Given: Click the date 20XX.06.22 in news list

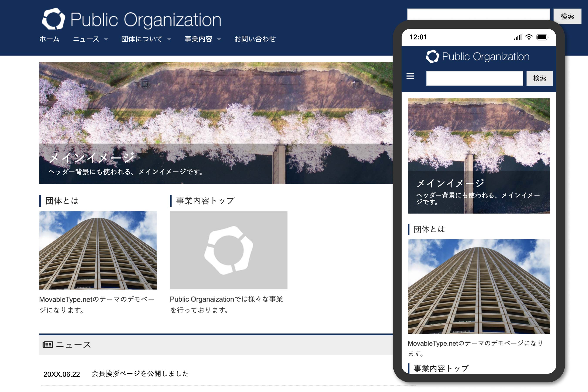Looking at the screenshot, I should (x=62, y=374).
